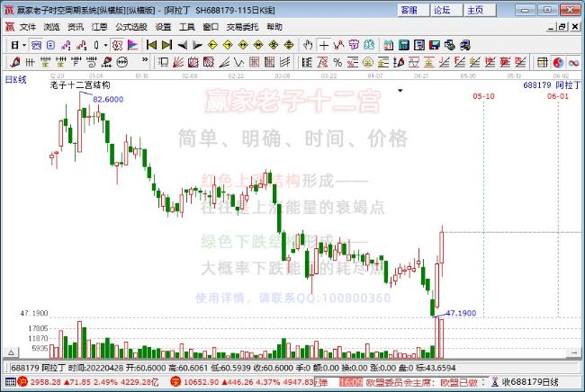
Task: Click the 82.6000 high price label
Action: pos(108,99)
